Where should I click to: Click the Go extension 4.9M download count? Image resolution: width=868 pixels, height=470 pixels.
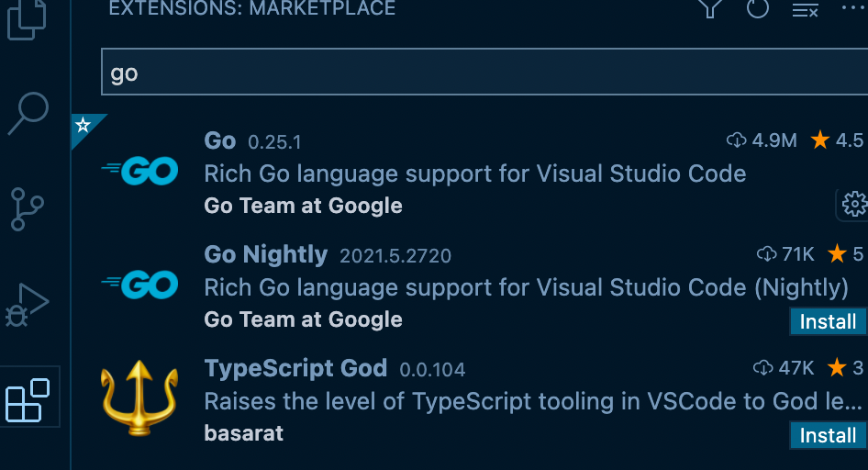point(762,140)
